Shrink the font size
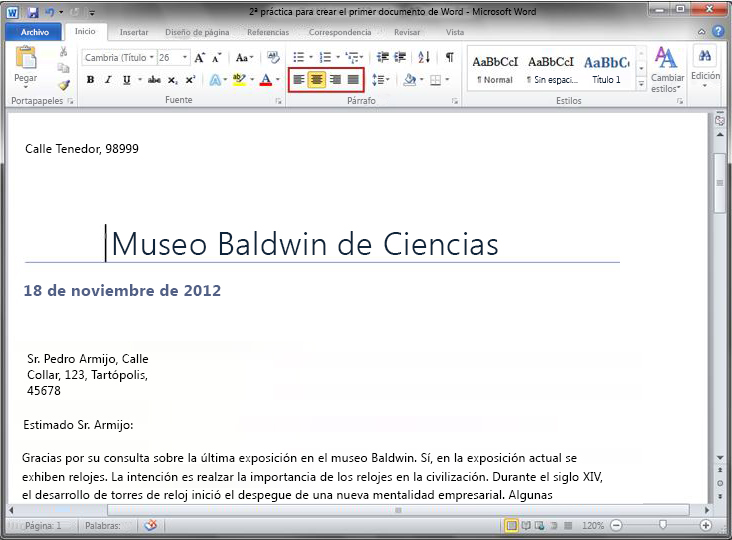 click(217, 58)
